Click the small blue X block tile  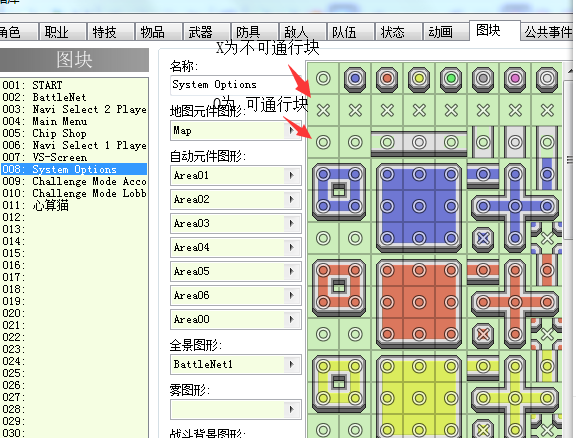pos(483,238)
